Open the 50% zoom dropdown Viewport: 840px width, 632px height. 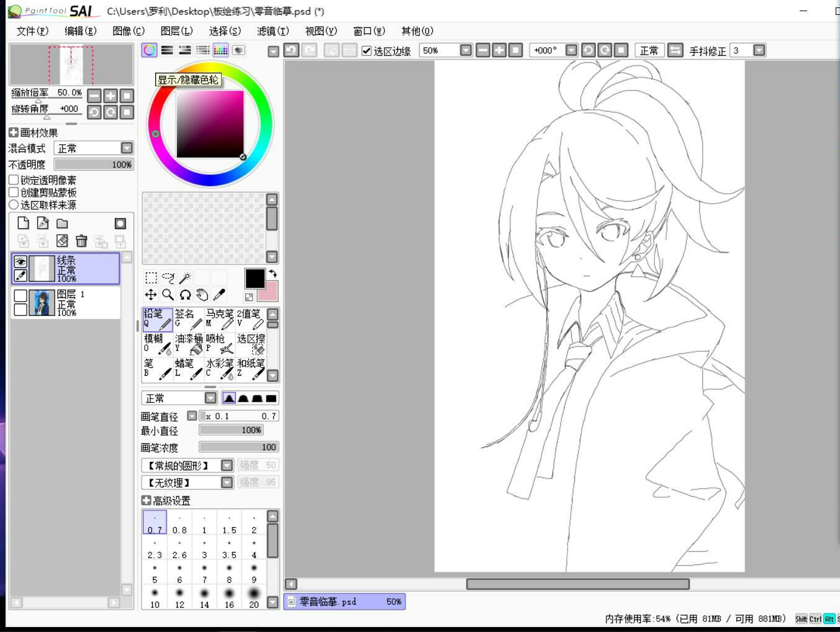(466, 50)
